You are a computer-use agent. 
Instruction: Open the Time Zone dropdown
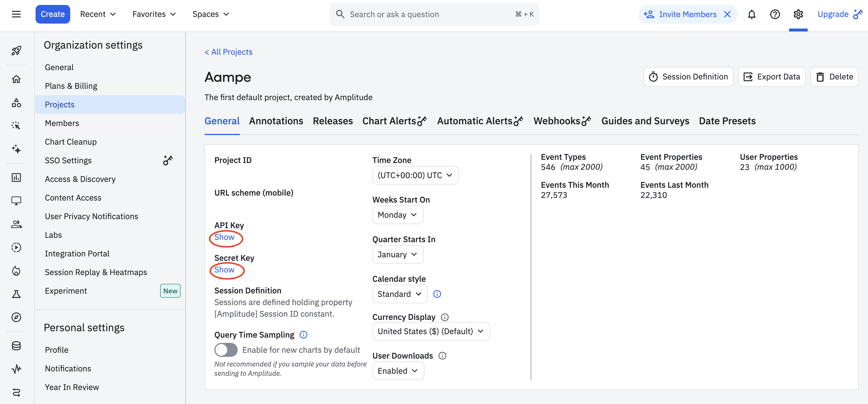pyautogui.click(x=415, y=176)
